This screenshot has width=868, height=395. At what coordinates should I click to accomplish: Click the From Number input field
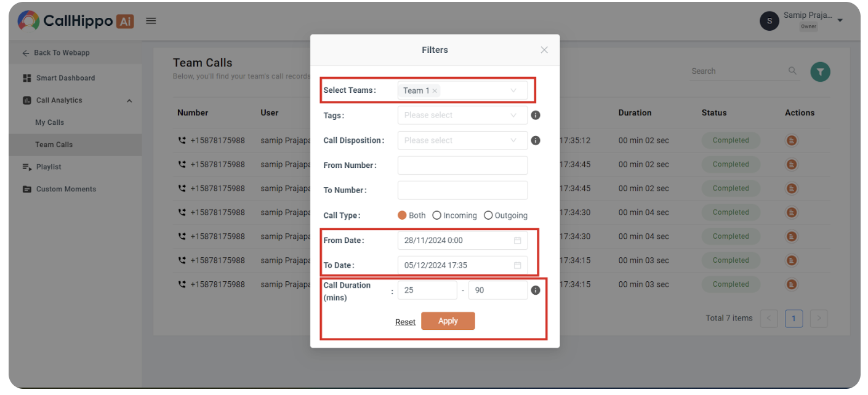click(462, 166)
